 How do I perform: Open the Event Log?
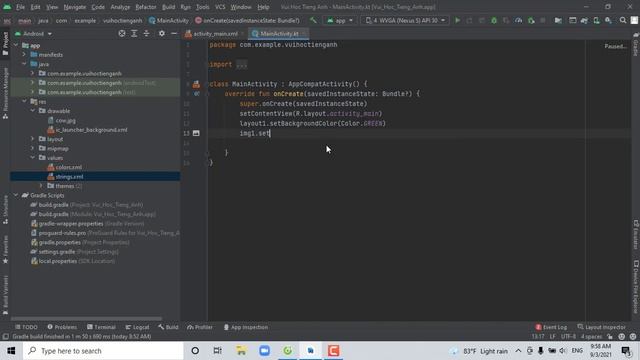coord(551,327)
